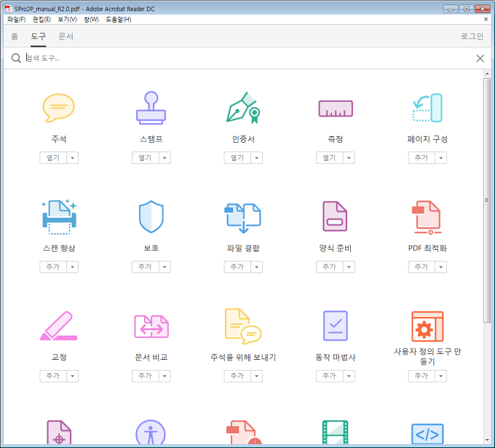Open the 보호 shield icon
495x448 pixels.
pyautogui.click(x=151, y=217)
